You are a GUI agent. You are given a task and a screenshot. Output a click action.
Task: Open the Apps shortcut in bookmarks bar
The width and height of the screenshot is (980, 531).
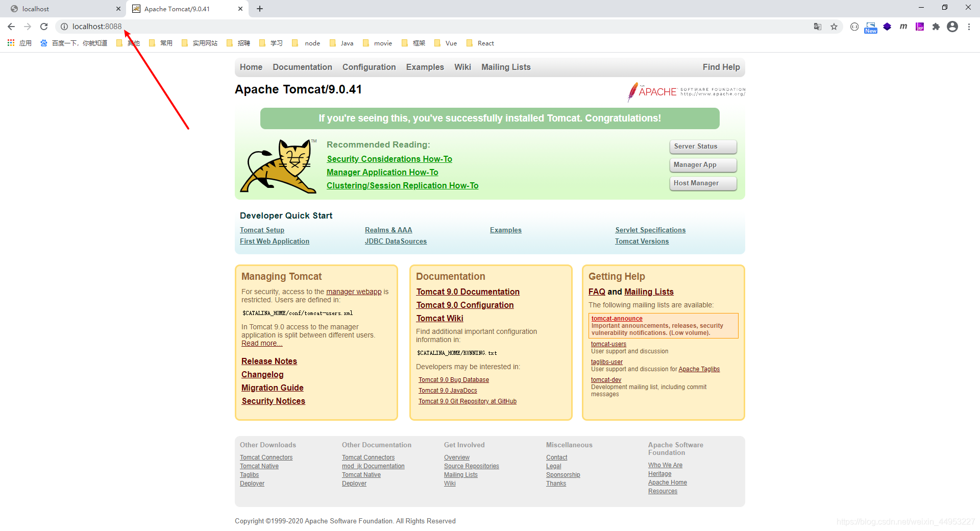(x=19, y=43)
